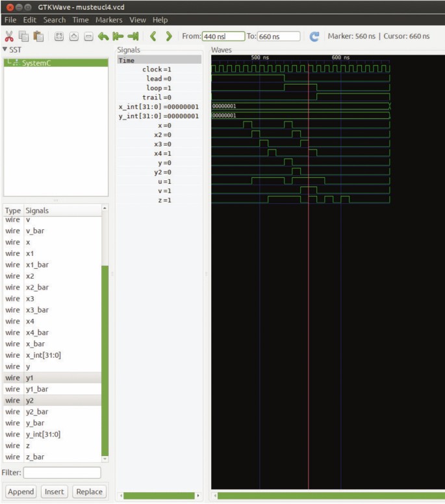Open the Edit menu

30,20
